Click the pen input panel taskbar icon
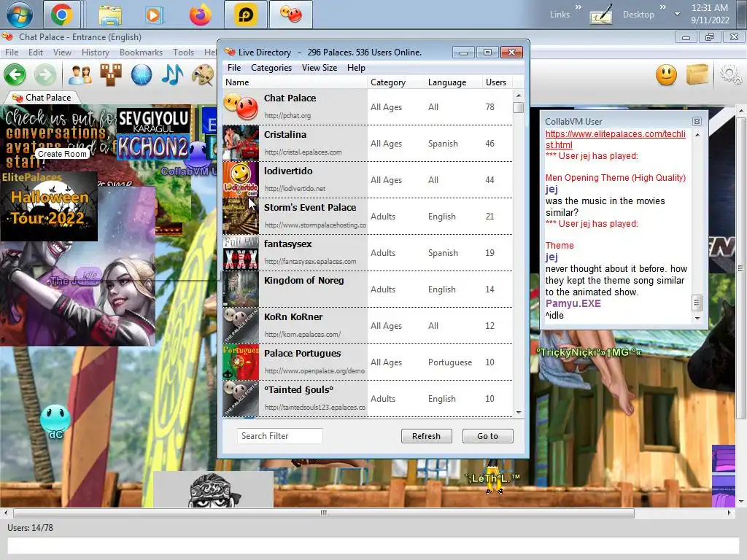The height and width of the screenshot is (560, 747). [x=601, y=15]
